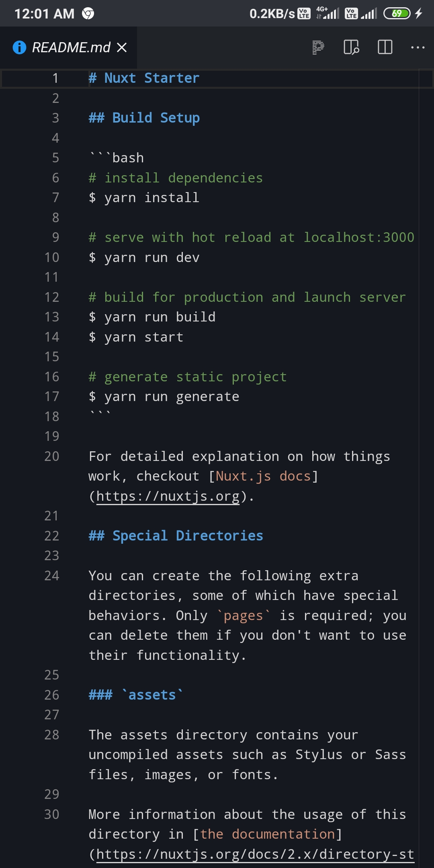Open the preview to the side
Viewport: 434px width, 868px height.
351,47
